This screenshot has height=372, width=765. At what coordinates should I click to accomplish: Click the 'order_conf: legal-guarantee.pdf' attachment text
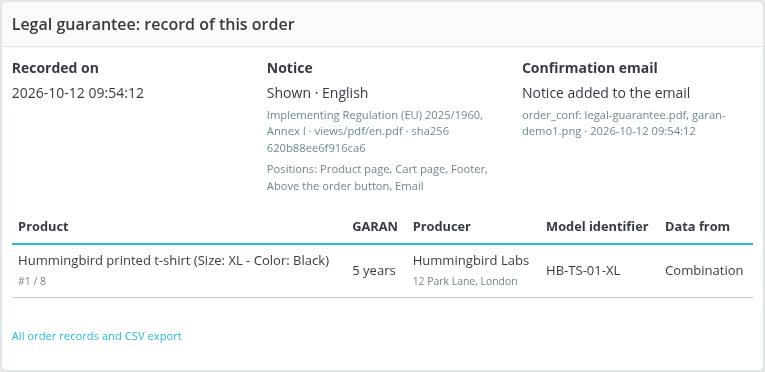[x=605, y=116]
